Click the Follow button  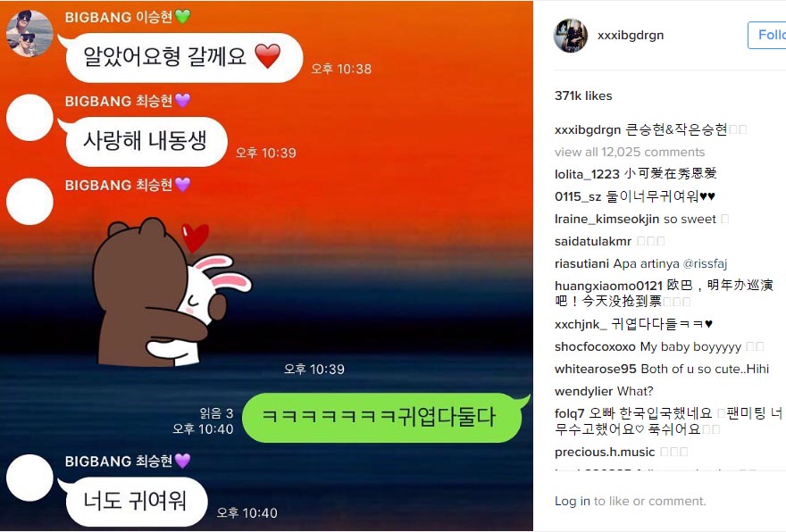tap(767, 35)
